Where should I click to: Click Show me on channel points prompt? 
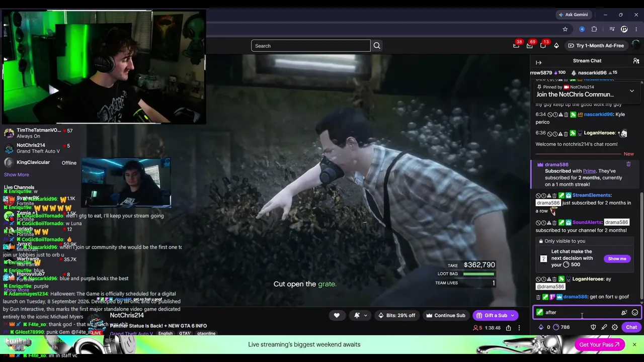tap(617, 258)
